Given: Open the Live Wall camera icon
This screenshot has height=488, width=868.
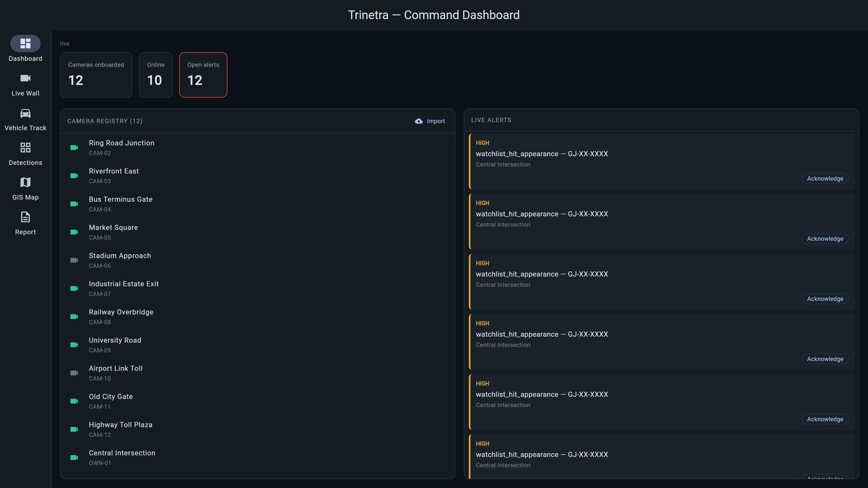Looking at the screenshot, I should pyautogui.click(x=25, y=78).
